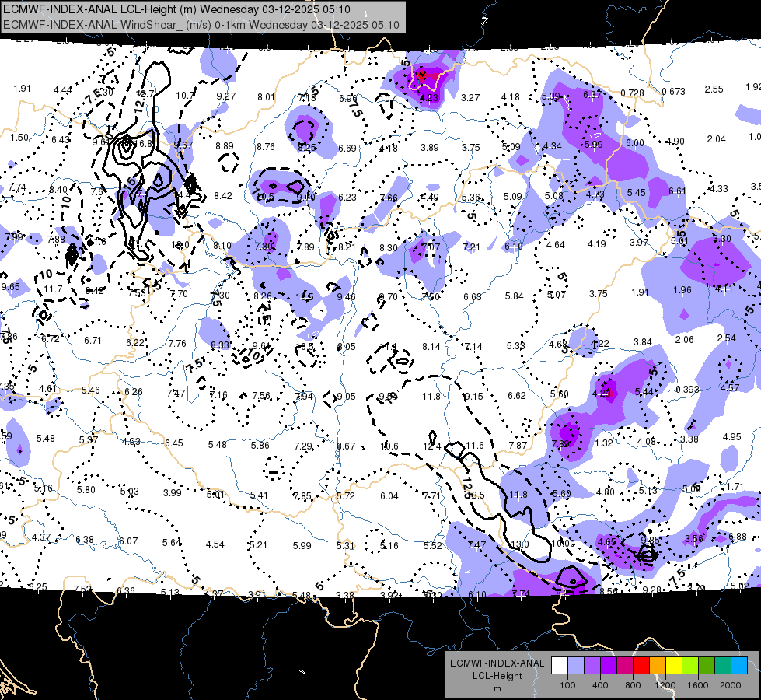Click the shear value 1.32
Image resolution: width=761 pixels, height=700 pixels.
coord(604,443)
